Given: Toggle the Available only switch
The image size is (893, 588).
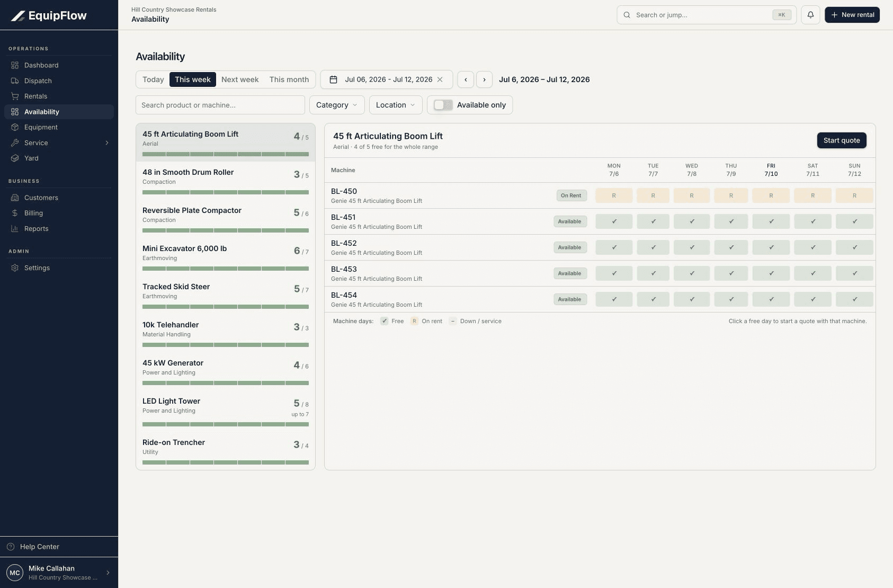Looking at the screenshot, I should pos(443,105).
